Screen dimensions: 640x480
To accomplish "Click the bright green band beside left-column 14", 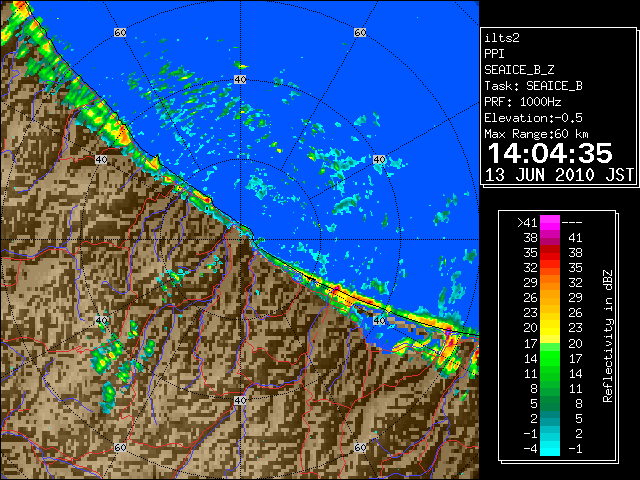I will pos(549,358).
